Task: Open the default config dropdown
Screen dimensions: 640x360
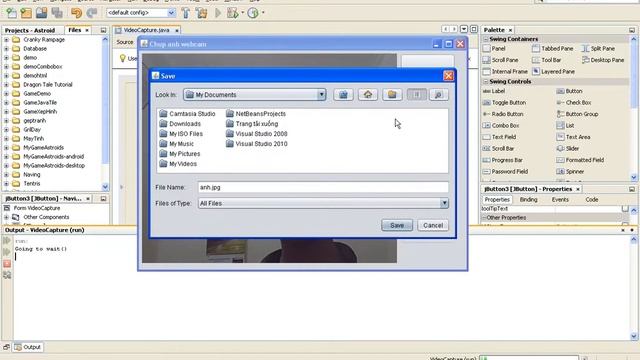Action: (x=171, y=13)
